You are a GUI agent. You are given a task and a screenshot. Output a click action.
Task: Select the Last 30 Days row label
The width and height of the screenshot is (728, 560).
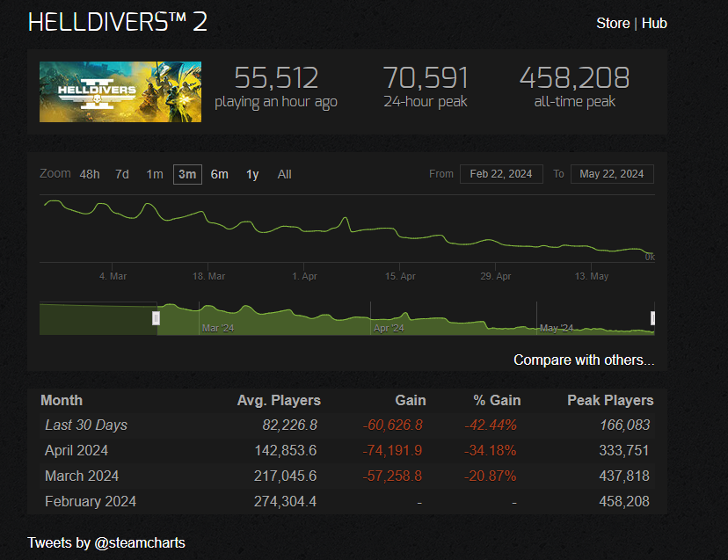pos(86,425)
